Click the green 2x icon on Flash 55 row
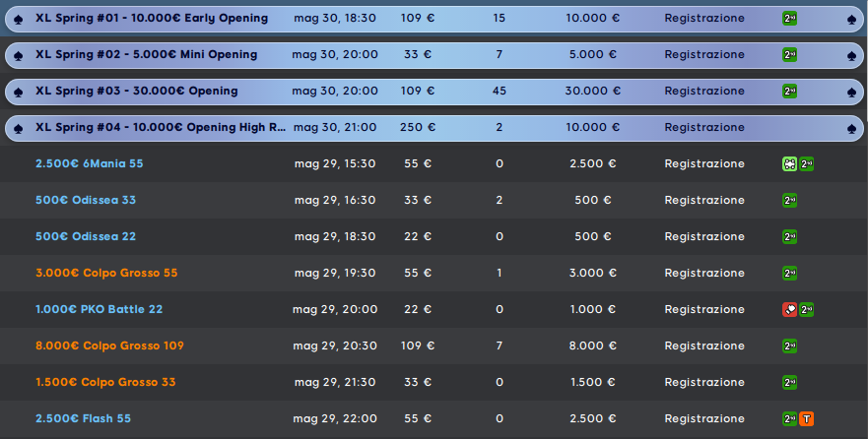868x439 pixels. 789,418
